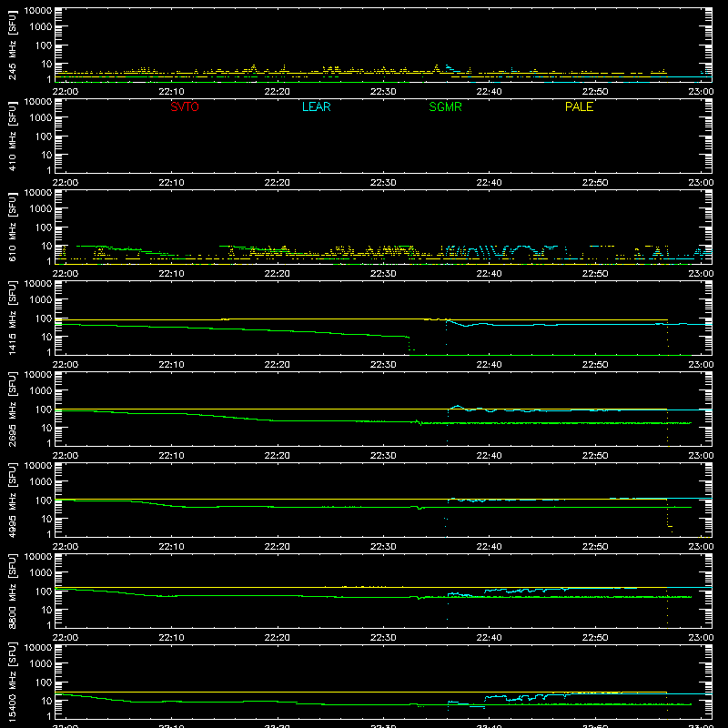
Task: Click 22:30 time label under 245 MHz panel
Action: [383, 92]
